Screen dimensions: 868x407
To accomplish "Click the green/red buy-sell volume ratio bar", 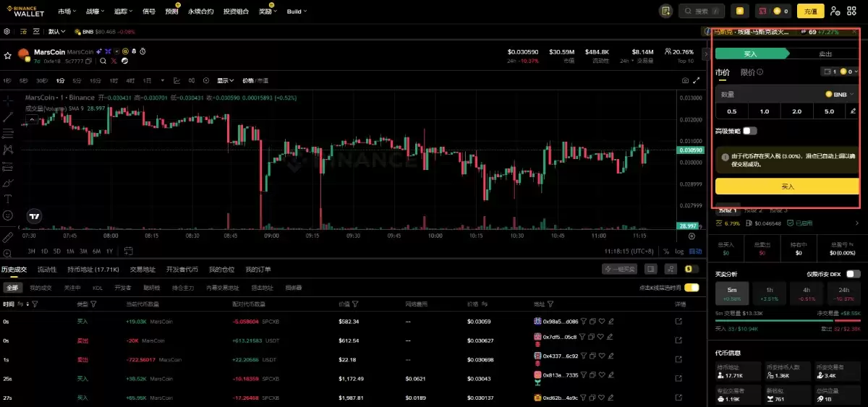I will [x=788, y=320].
